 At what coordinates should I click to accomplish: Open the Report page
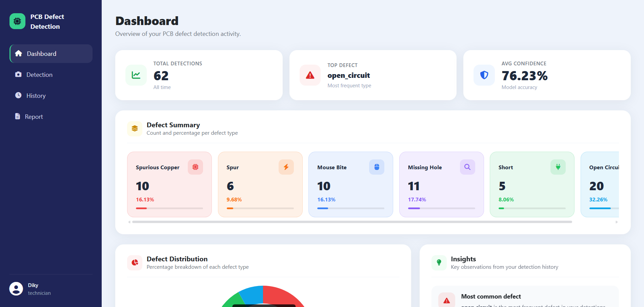51,116
